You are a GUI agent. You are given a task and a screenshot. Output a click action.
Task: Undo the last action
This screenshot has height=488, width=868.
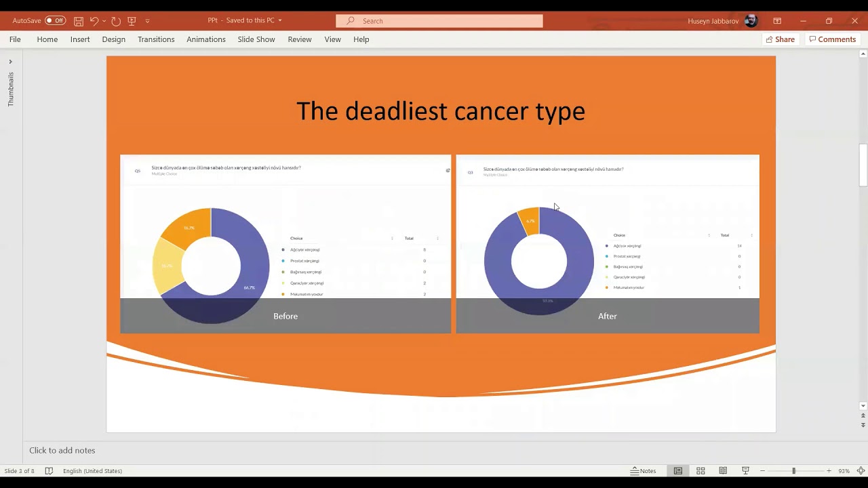(x=94, y=21)
